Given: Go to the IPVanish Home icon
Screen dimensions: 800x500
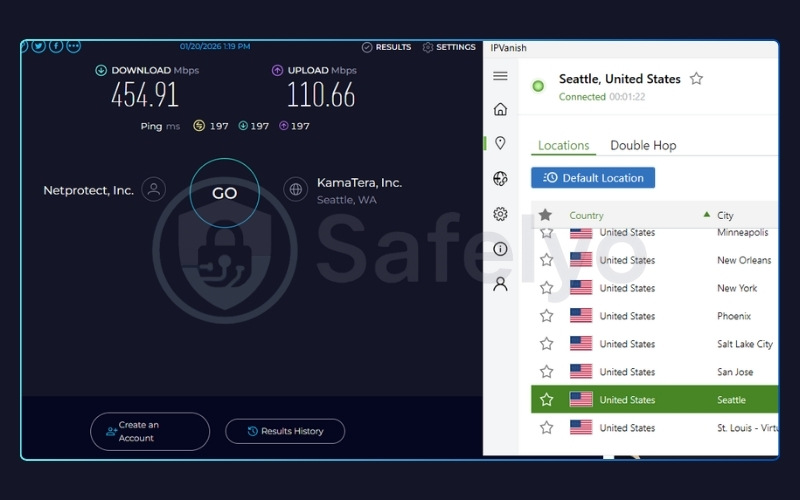Looking at the screenshot, I should click(501, 109).
